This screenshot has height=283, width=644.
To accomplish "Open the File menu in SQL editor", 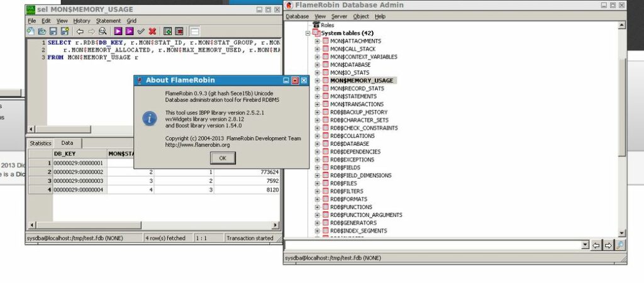I will [x=31, y=21].
